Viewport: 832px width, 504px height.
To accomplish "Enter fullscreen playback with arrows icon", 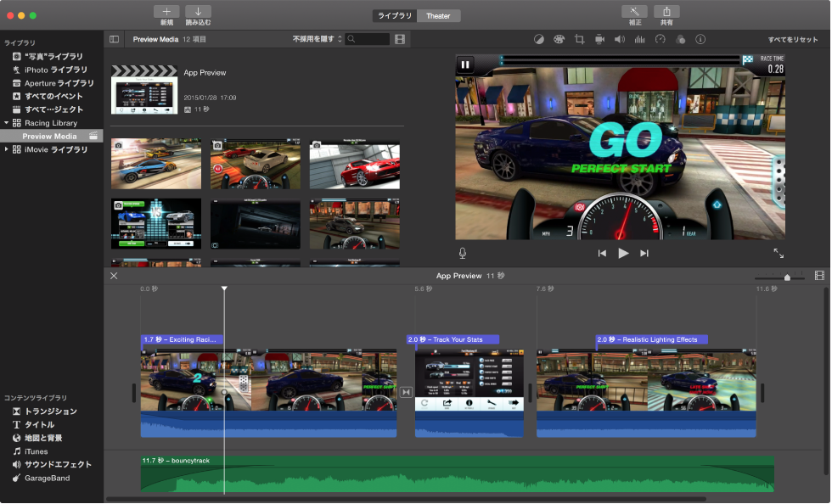I will click(x=779, y=253).
